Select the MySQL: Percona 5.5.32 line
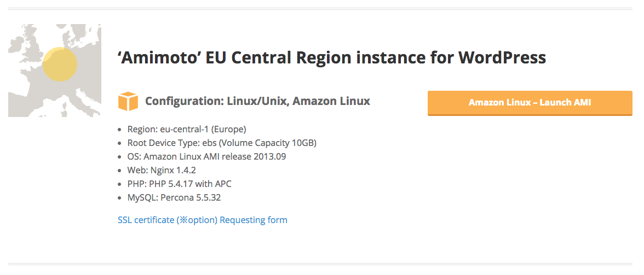The height and width of the screenshot is (275, 644). click(174, 197)
